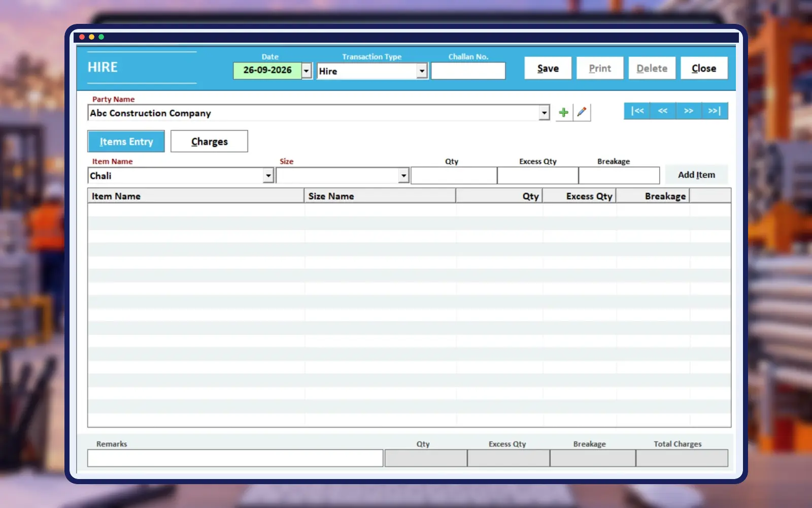Viewport: 812px width, 508px height.
Task: Go to first record with |<< button
Action: [637, 111]
